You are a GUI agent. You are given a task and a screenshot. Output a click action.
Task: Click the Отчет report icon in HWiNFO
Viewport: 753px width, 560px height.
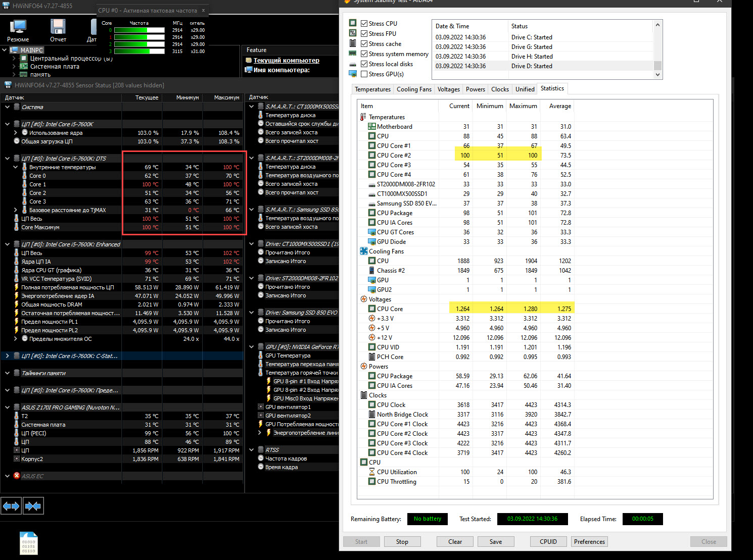click(x=58, y=27)
